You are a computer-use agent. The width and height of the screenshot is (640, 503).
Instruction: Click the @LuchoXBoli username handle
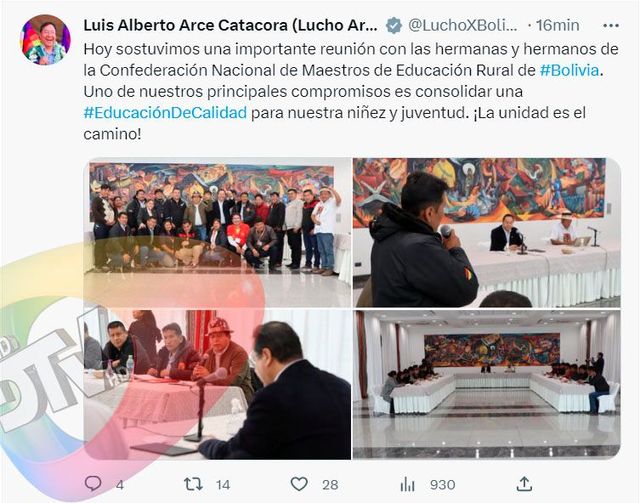(x=463, y=25)
